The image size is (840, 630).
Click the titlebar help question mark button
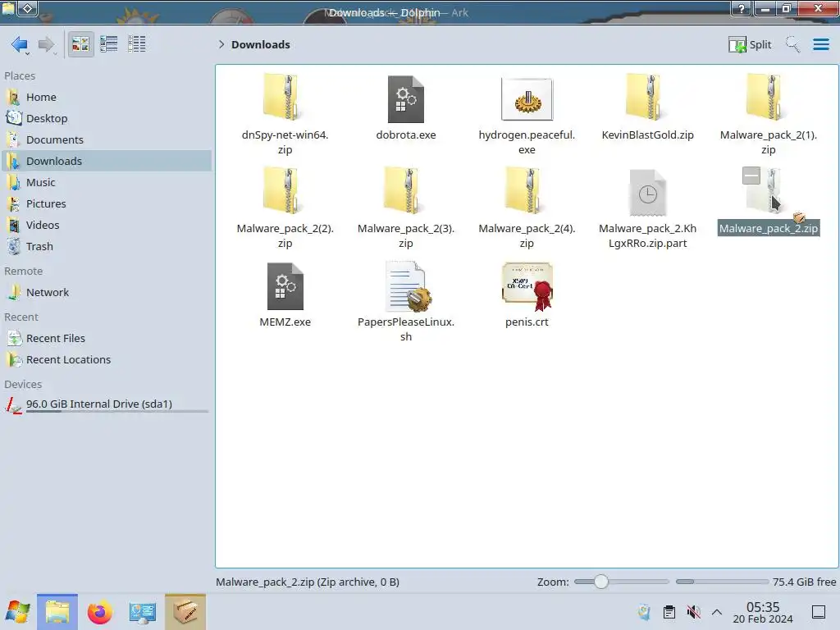[x=741, y=8]
